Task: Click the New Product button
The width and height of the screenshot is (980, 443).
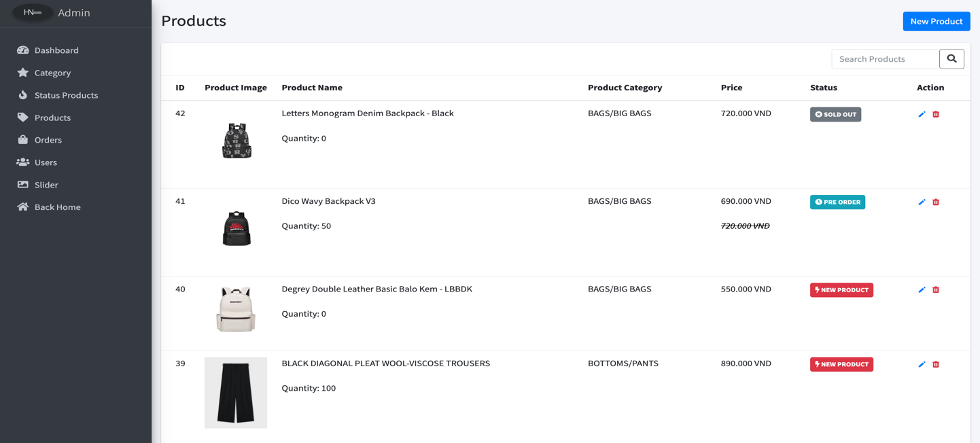Action: pos(936,21)
